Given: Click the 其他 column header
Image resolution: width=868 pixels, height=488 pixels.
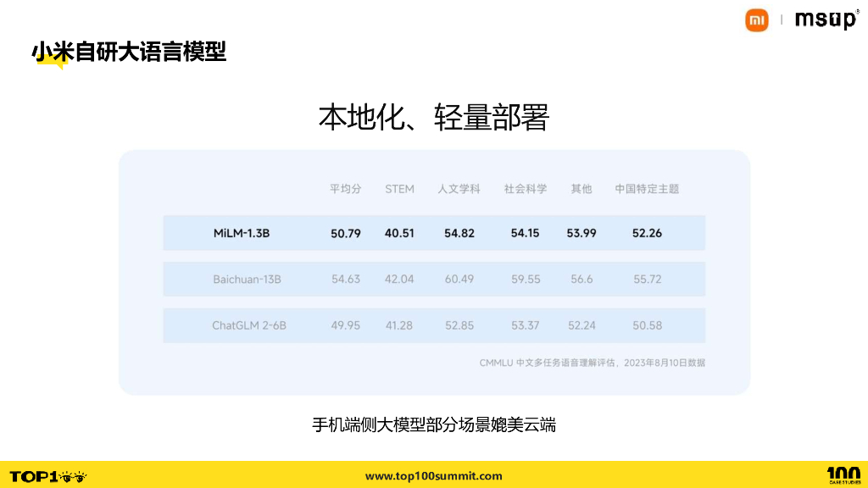Looking at the screenshot, I should click(581, 189).
